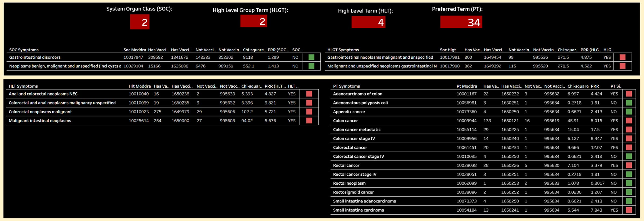Click PRR value 0.3017 for Rectal neoplasm
Viewport: 644px width, 221px height.
598,183
